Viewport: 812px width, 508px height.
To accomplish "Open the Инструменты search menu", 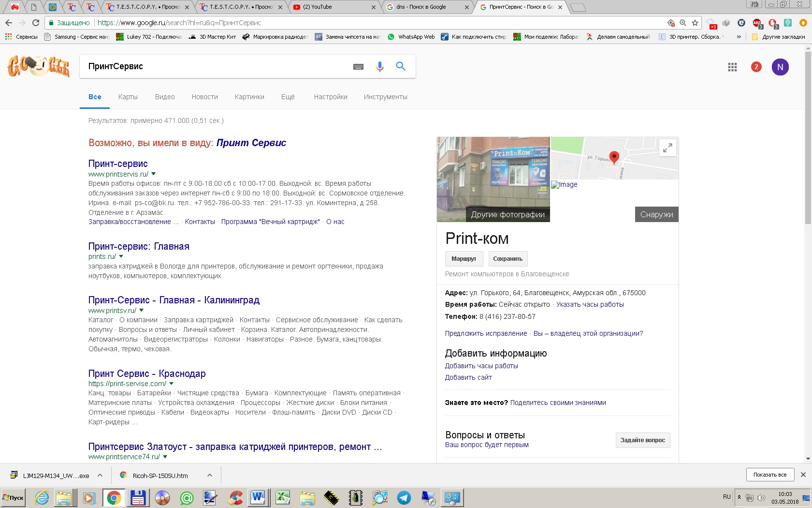I will 385,97.
